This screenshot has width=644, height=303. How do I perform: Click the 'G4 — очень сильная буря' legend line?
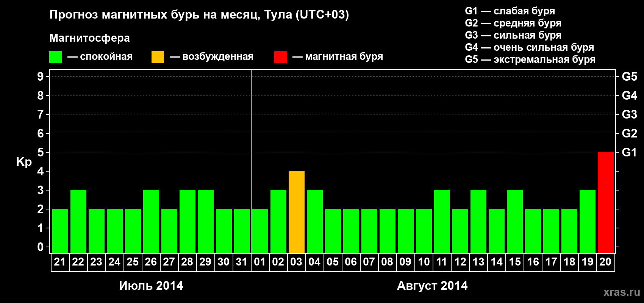pos(529,47)
